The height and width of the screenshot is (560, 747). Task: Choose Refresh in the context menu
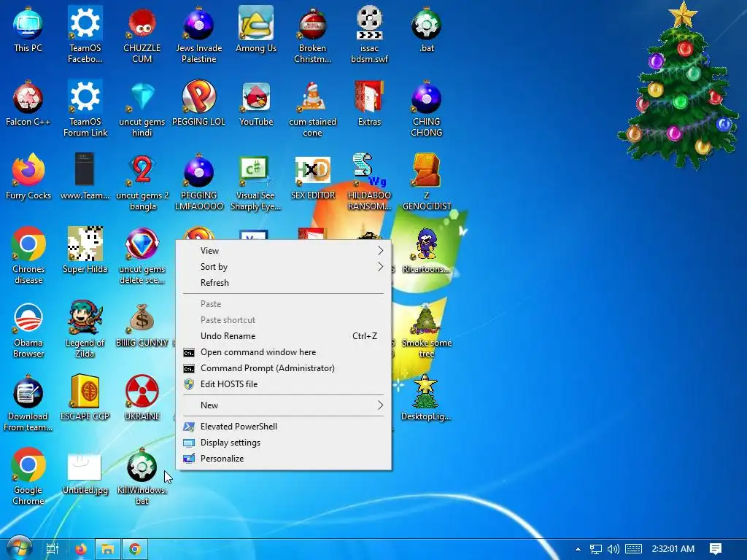[284, 283]
